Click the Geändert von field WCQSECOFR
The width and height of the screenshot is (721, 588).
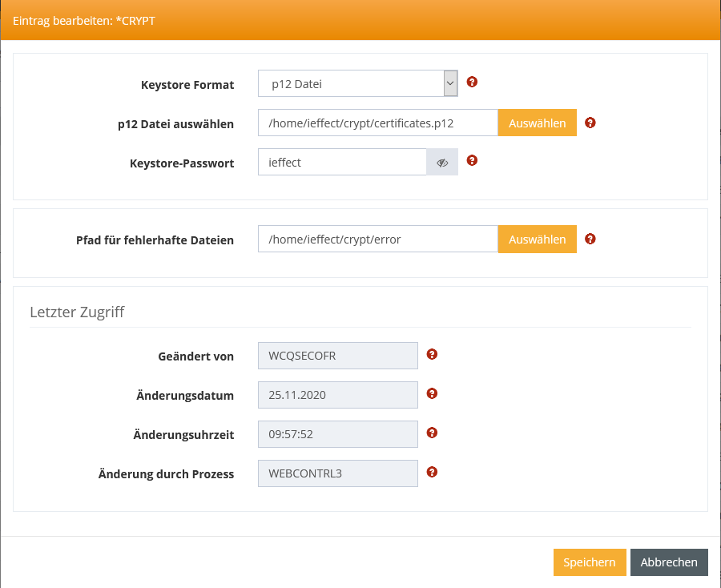click(x=337, y=356)
